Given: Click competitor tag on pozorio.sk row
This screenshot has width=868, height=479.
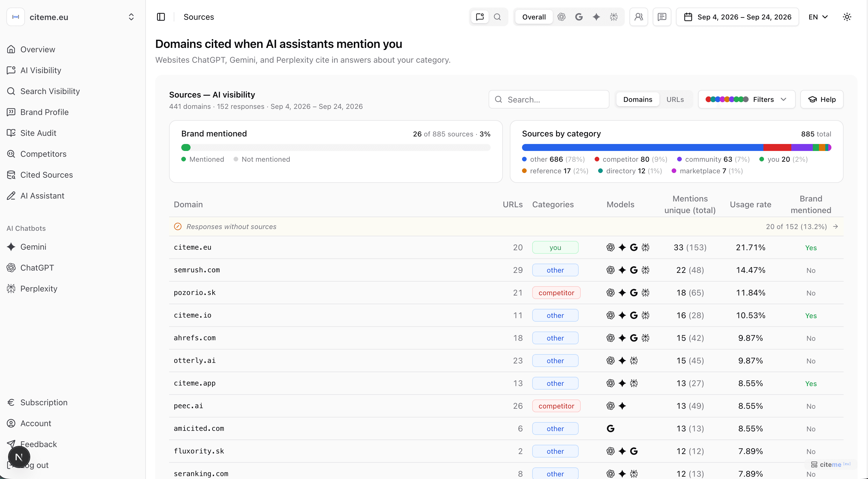Looking at the screenshot, I should pyautogui.click(x=556, y=293).
